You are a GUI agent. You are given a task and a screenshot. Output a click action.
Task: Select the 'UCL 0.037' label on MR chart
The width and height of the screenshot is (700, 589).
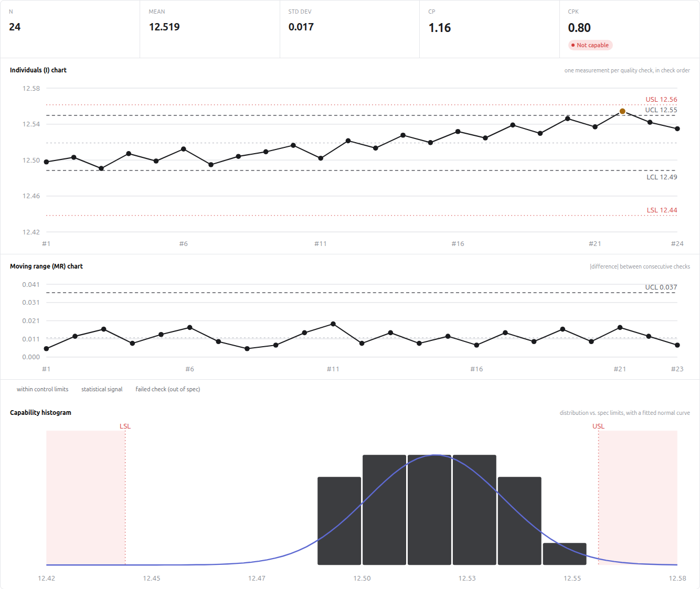[x=661, y=287]
